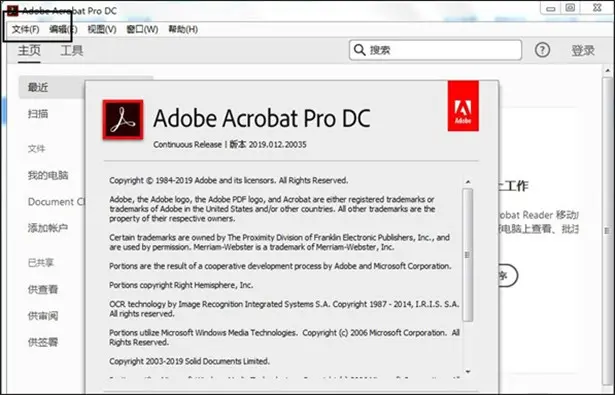
Task: Close the Acrobat window
Action: 597,7
